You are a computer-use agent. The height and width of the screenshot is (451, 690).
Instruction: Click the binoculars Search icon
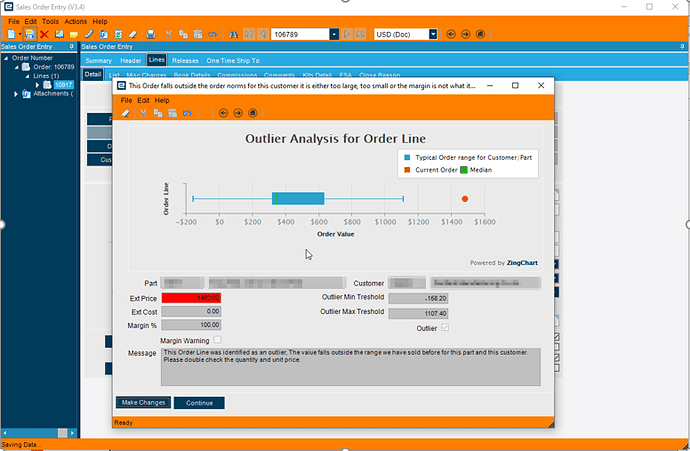[233, 34]
